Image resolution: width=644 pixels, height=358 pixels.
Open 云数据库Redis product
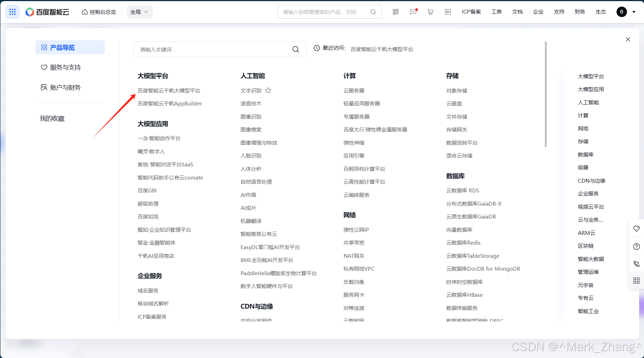coord(463,243)
